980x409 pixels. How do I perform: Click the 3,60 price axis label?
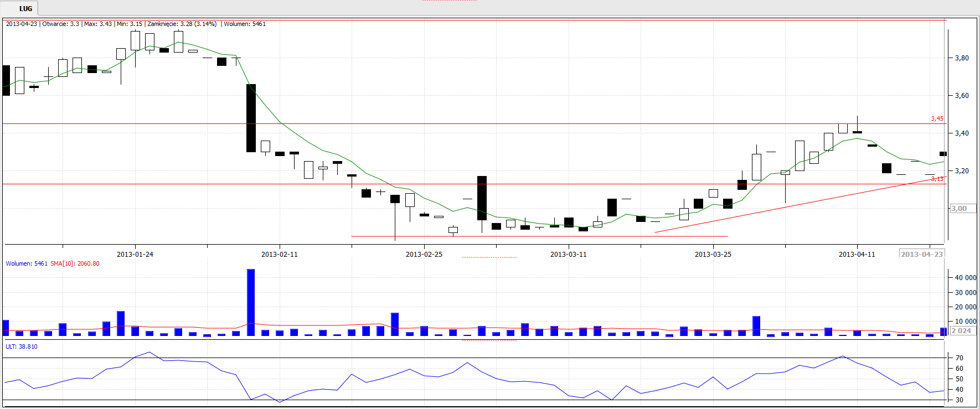(962, 95)
